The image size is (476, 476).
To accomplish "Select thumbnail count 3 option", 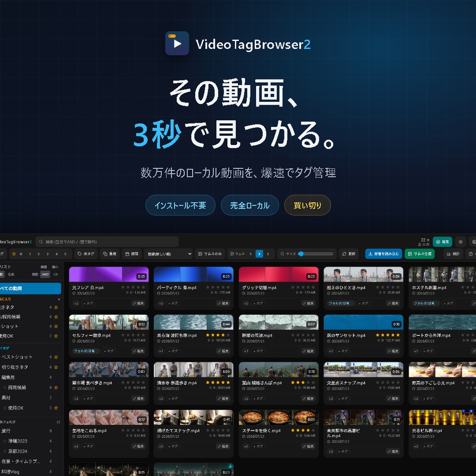I will [259, 254].
